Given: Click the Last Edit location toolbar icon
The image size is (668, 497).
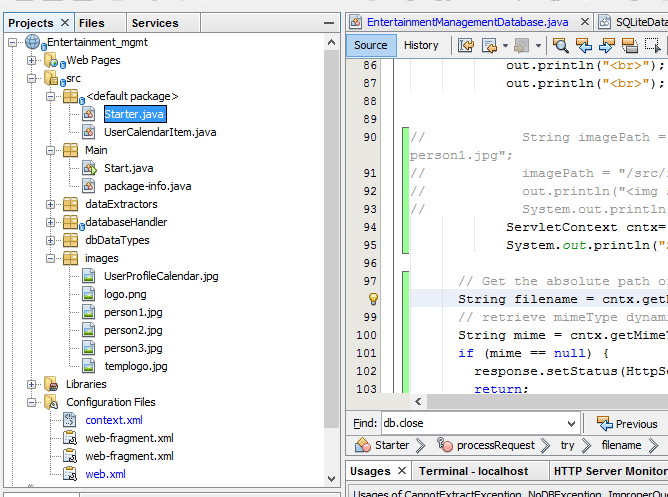Looking at the screenshot, I should click(466, 45).
